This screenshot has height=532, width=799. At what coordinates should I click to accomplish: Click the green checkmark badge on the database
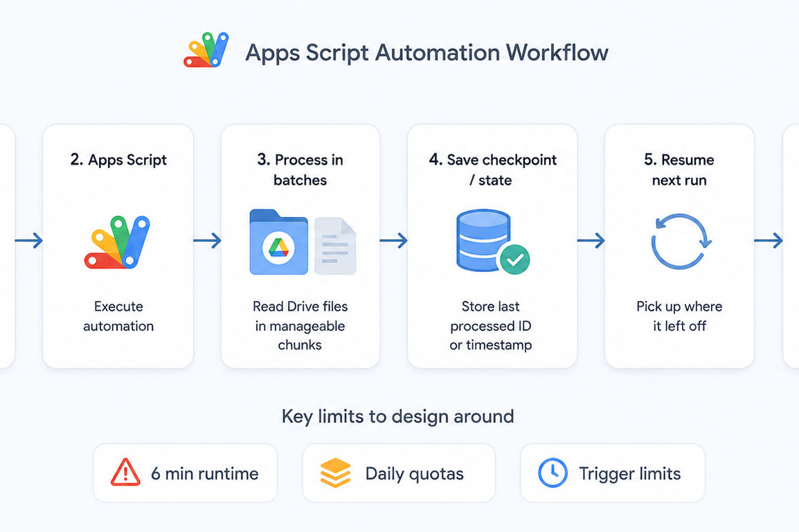click(514, 259)
